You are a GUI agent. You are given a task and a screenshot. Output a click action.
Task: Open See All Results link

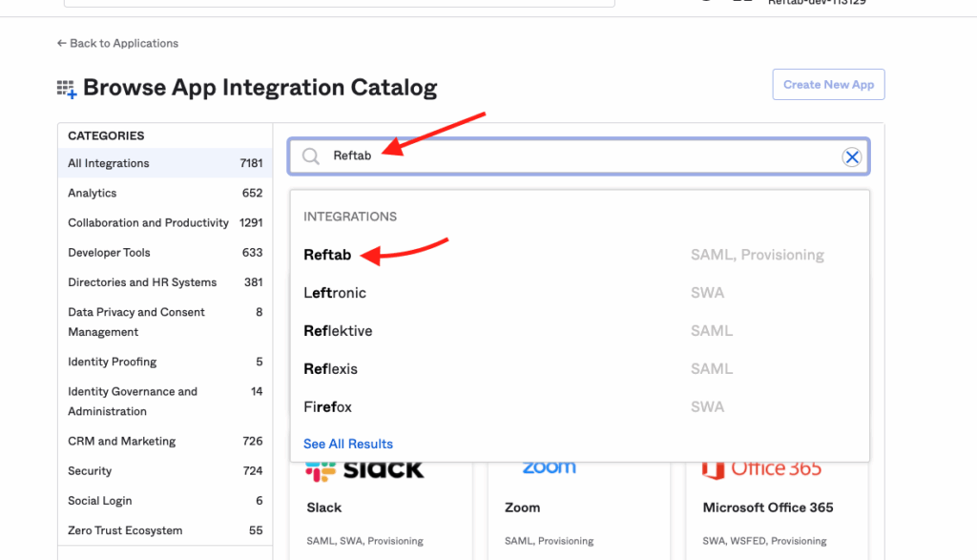tap(347, 443)
